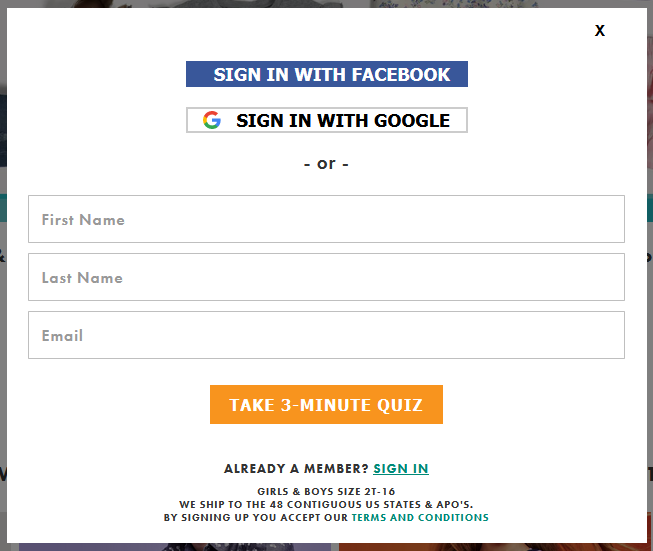Choose the Sign in with Google button
Viewport: 653px width, 551px height.
coord(326,120)
